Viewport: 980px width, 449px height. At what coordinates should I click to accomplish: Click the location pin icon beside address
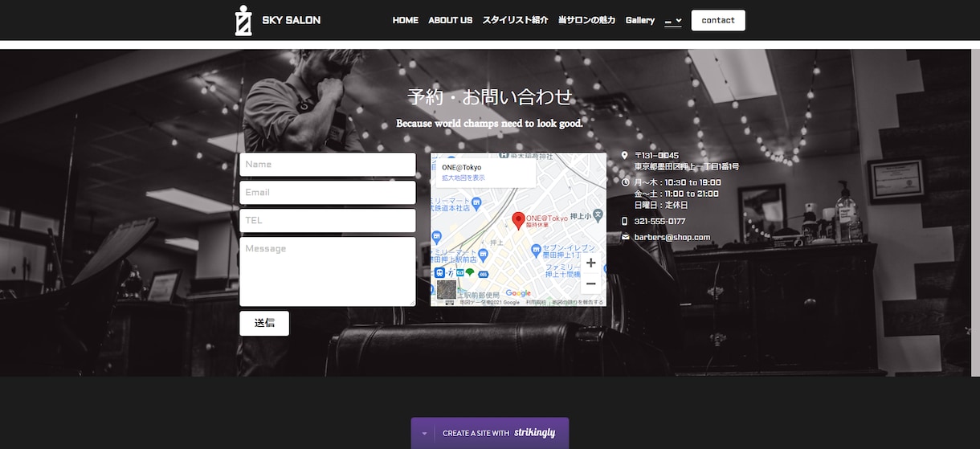625,155
